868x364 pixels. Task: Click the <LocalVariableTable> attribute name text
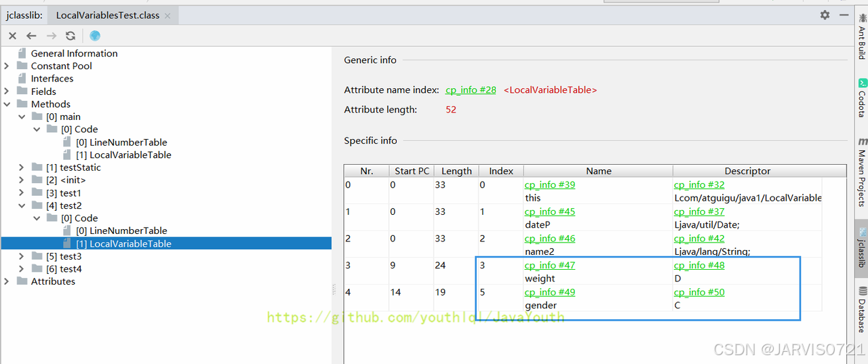coord(550,89)
